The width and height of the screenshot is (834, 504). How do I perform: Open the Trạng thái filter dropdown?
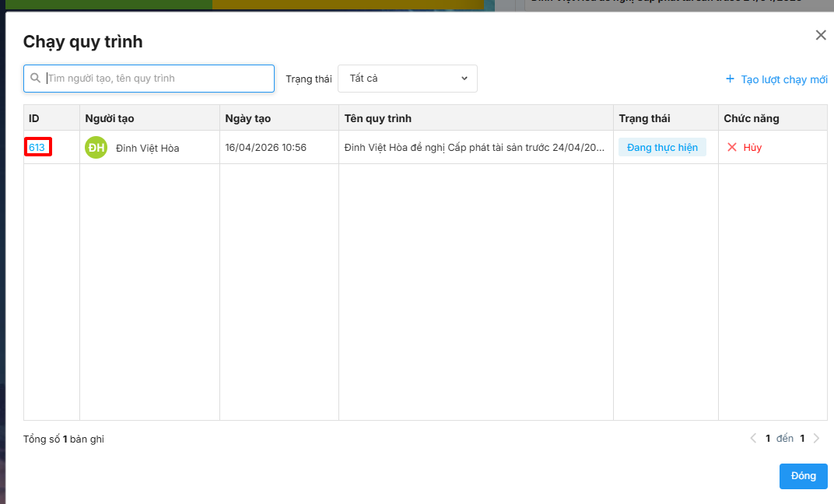[407, 79]
